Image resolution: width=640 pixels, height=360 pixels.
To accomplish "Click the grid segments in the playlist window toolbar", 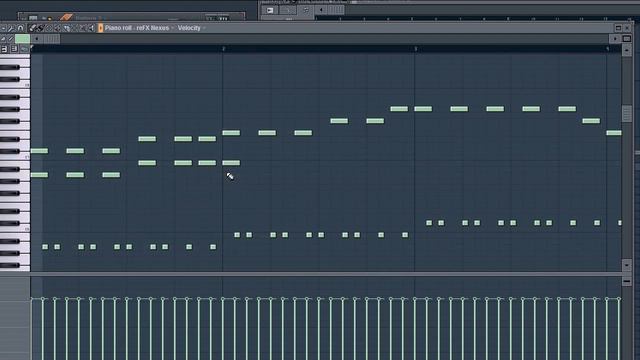I will click(x=336, y=10).
